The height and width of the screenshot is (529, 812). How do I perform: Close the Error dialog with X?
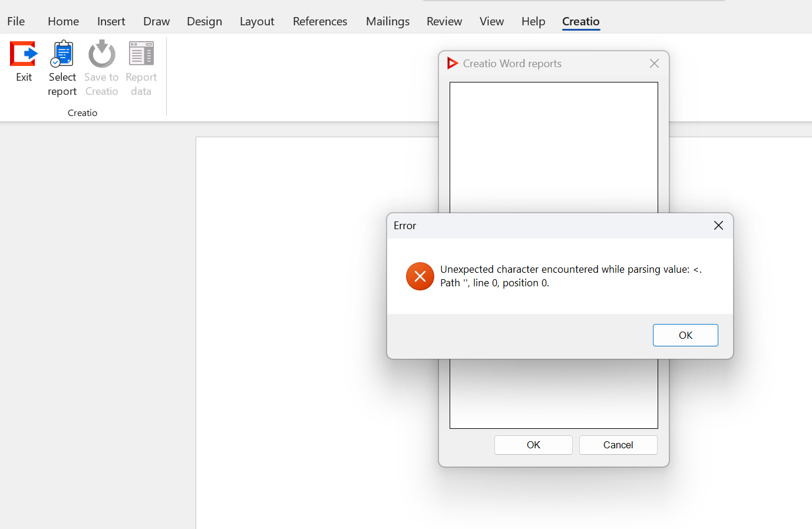tap(718, 226)
